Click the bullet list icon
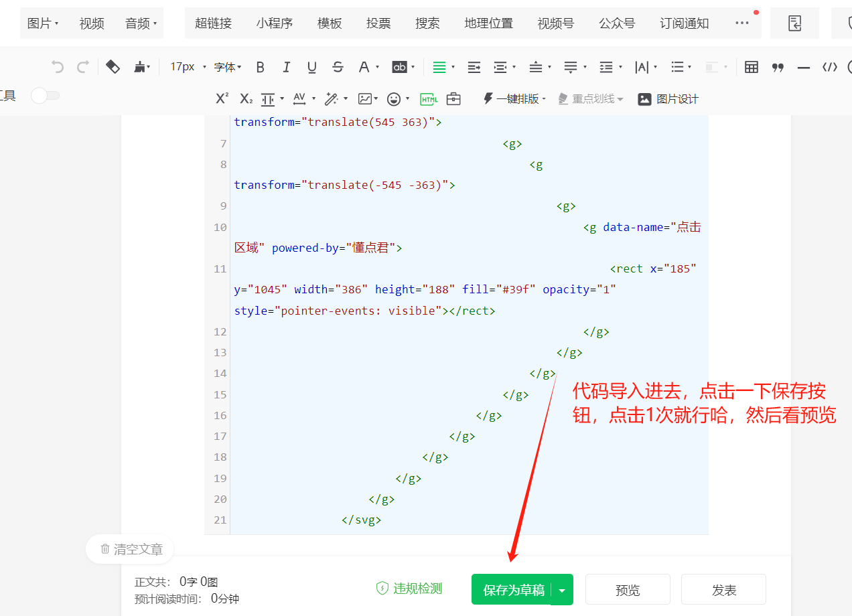852x616 pixels. point(677,67)
